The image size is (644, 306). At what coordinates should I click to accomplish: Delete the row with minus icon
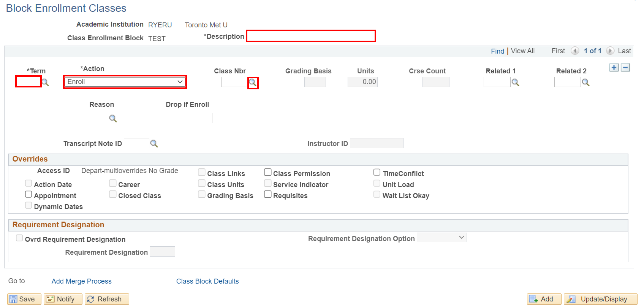coord(625,68)
